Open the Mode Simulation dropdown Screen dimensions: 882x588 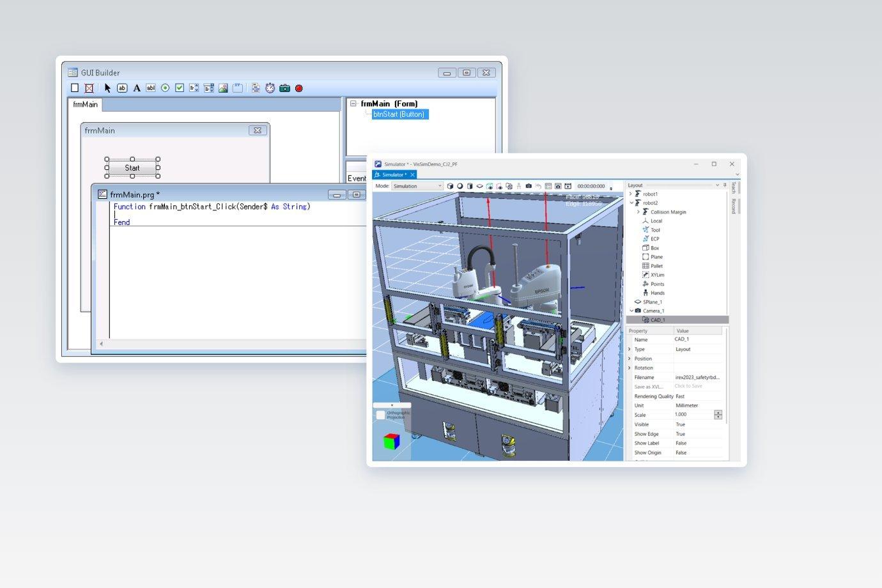pos(417,186)
